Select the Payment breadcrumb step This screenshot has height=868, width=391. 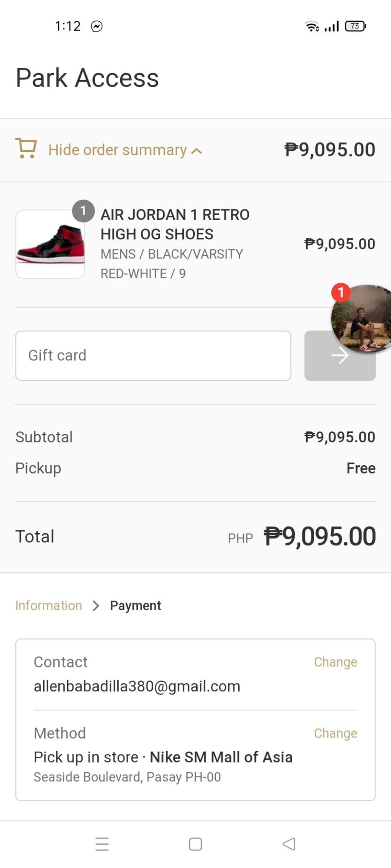click(136, 606)
